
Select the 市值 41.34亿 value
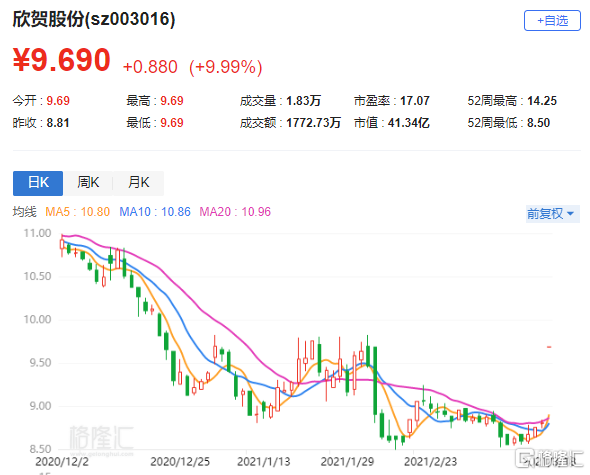click(409, 123)
